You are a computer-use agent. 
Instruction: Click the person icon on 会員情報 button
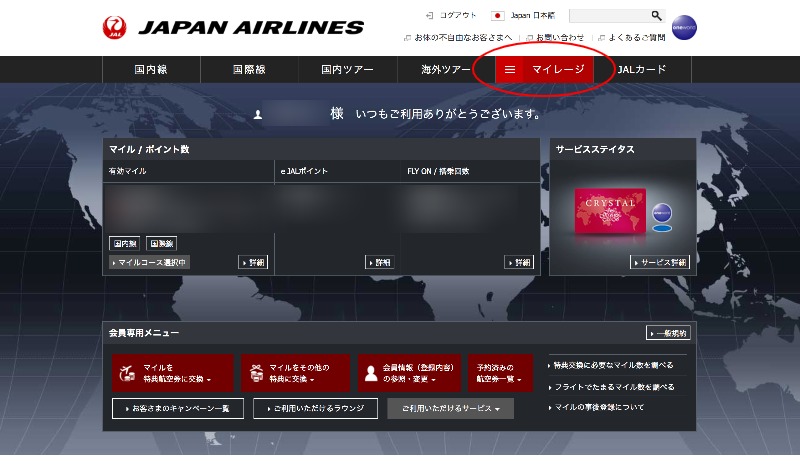click(371, 374)
